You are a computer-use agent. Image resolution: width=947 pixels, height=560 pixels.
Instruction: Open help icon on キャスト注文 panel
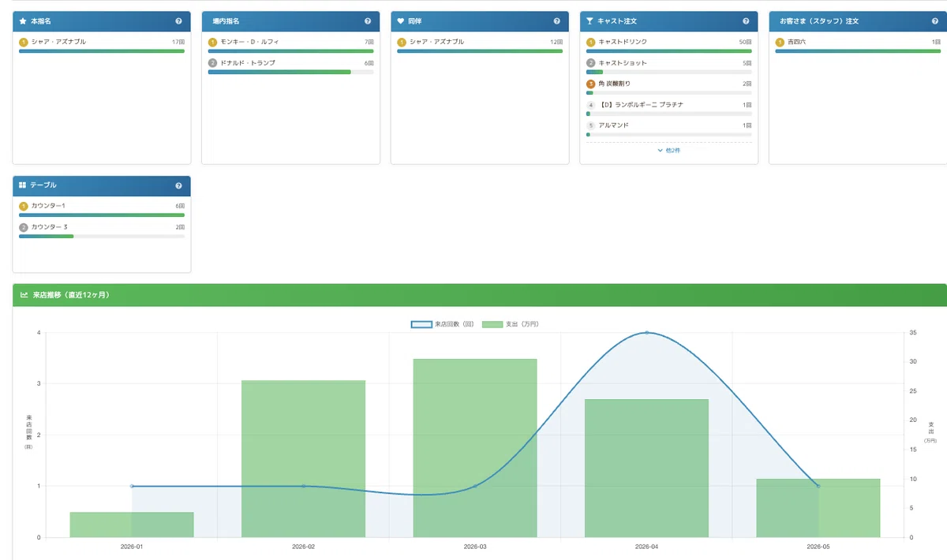click(746, 21)
